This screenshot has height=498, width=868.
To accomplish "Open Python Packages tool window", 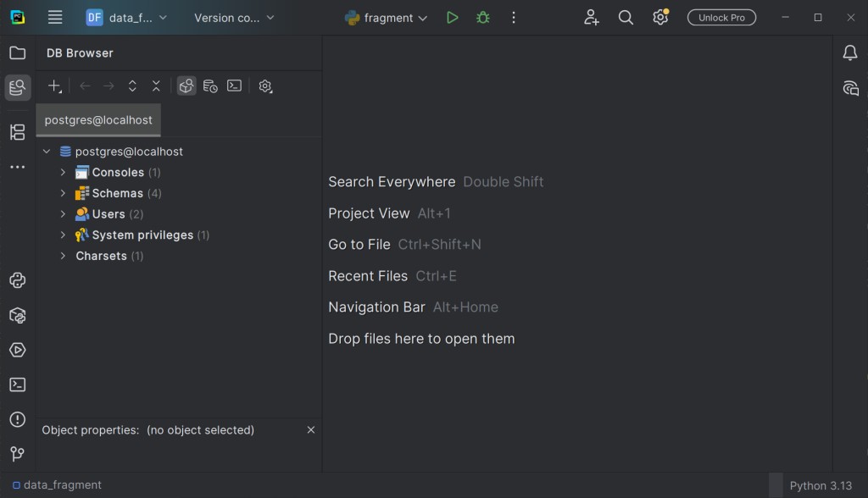I will (17, 316).
